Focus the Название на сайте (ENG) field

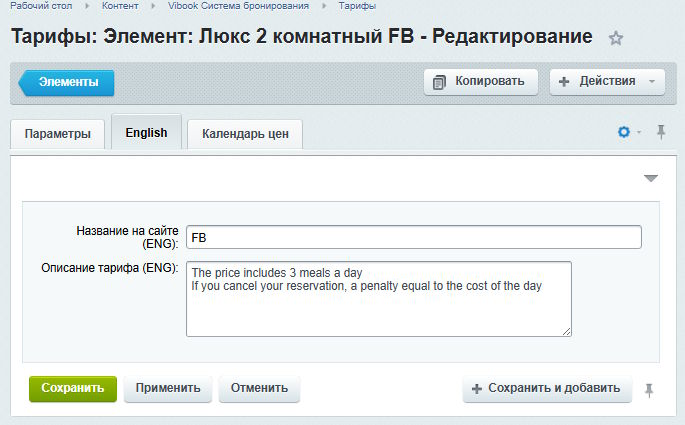[413, 237]
